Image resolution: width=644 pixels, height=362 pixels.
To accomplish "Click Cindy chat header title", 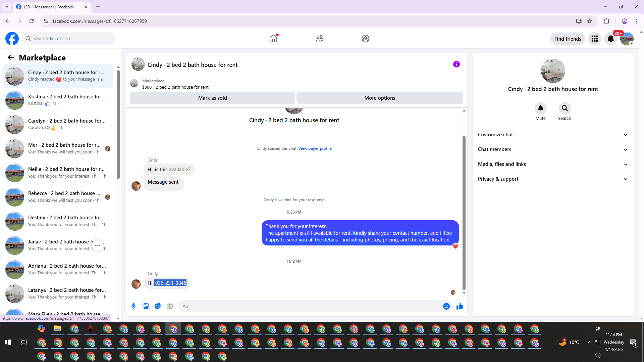I will (192, 65).
